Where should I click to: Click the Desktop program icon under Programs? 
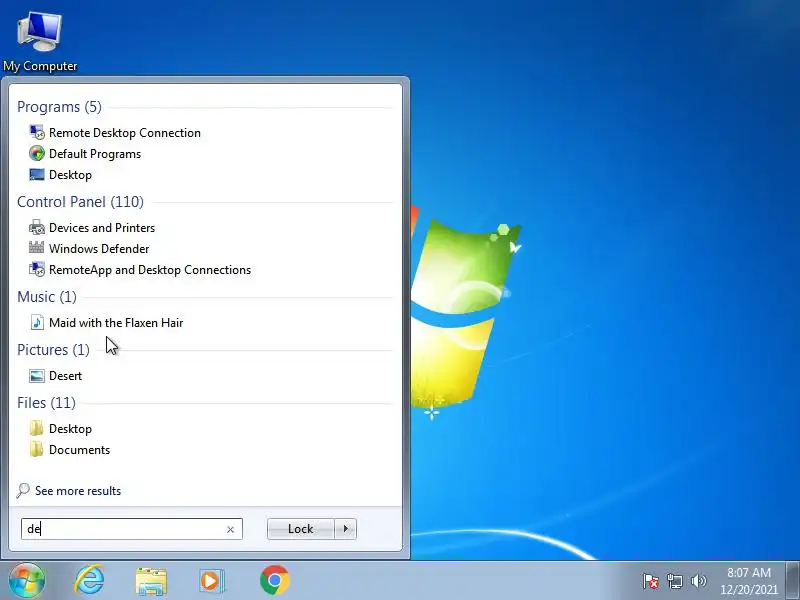pos(37,174)
